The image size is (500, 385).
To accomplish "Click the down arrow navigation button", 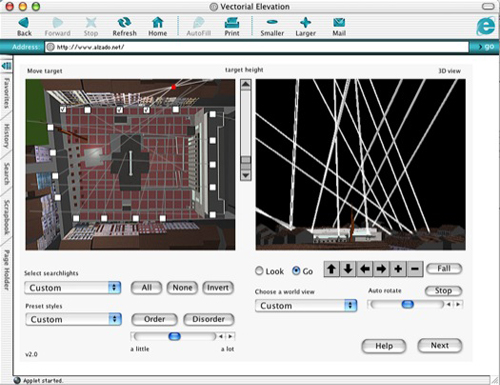I will tap(348, 269).
